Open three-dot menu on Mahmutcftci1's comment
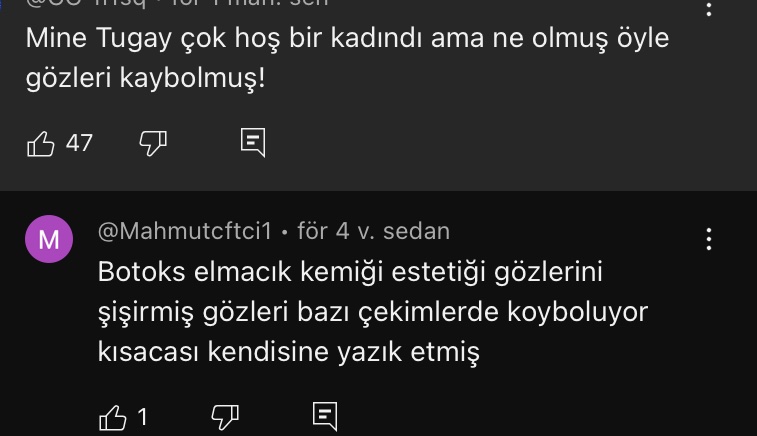757x436 pixels. tap(708, 239)
